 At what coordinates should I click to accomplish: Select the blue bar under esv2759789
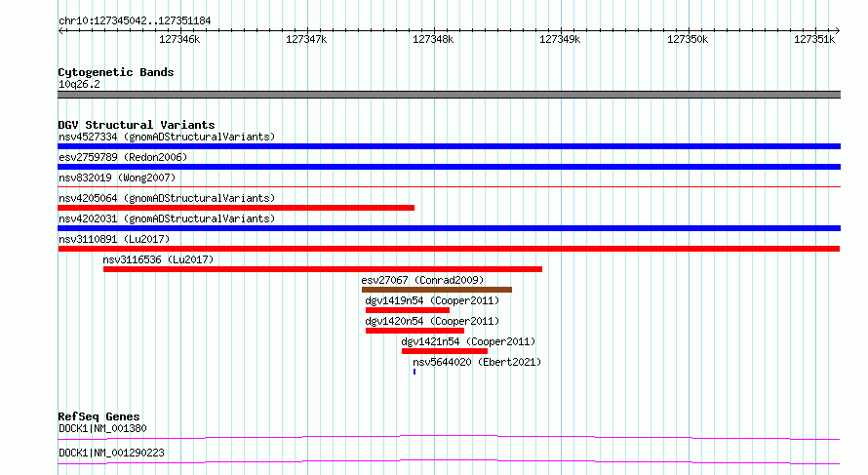pyautogui.click(x=449, y=167)
